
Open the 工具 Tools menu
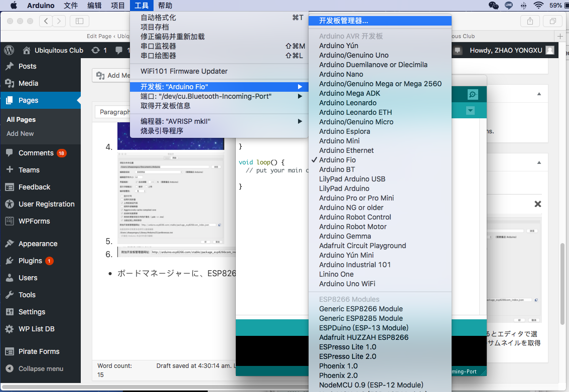tap(141, 6)
